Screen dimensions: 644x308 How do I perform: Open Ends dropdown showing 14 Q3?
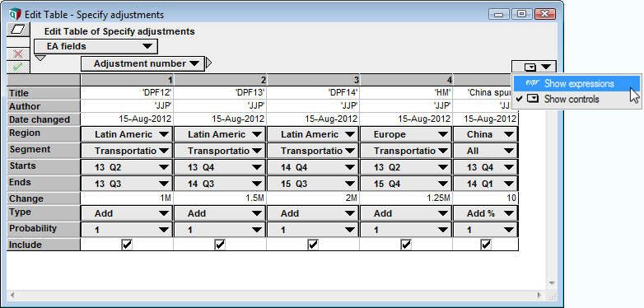[x=220, y=184]
